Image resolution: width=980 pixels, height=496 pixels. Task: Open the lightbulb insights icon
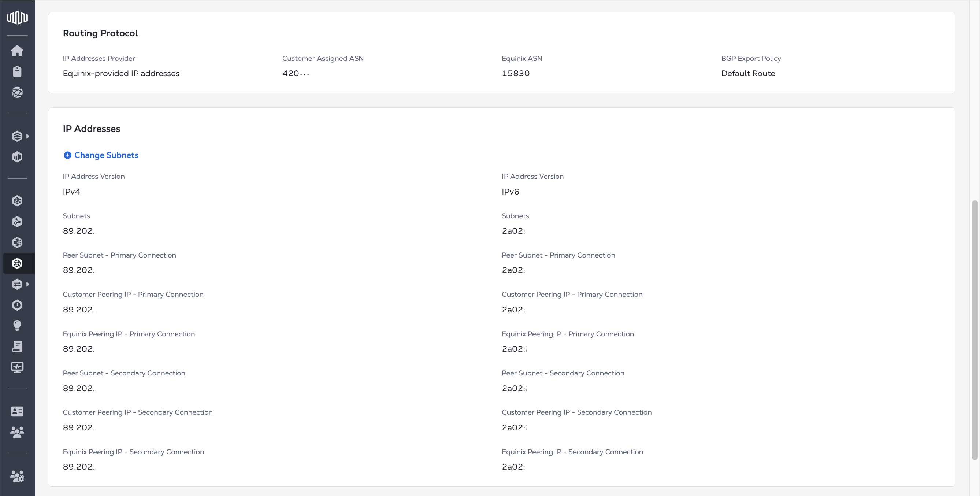17,325
